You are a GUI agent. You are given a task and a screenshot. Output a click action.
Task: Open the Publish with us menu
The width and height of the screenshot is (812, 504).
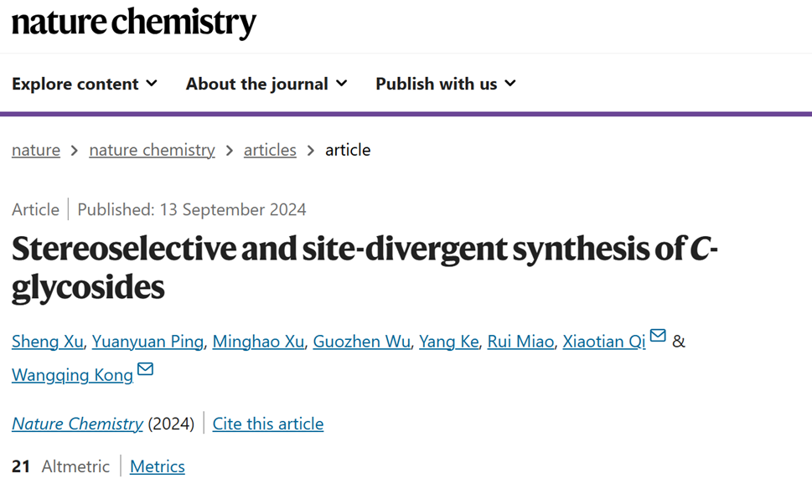click(x=446, y=84)
